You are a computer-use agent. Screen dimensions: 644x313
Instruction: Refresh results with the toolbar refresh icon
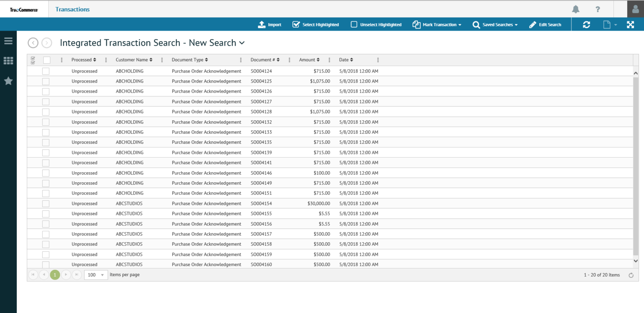point(586,25)
